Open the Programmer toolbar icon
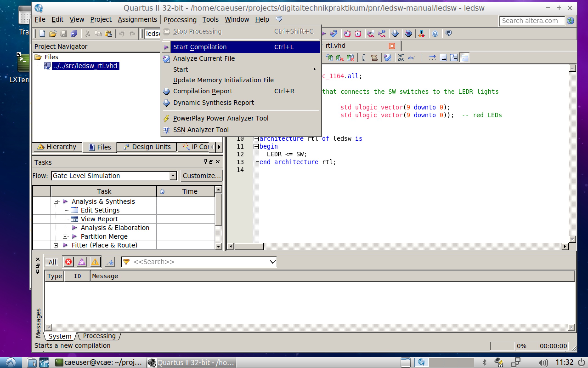Screen dimensions: 588x368 coord(408,34)
